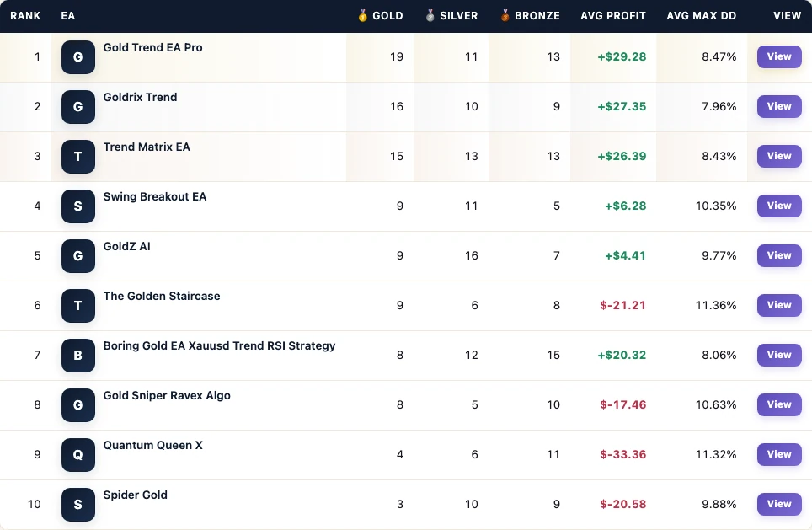Click the 8.06% max drawdown value
The height and width of the screenshot is (530, 812).
719,356
